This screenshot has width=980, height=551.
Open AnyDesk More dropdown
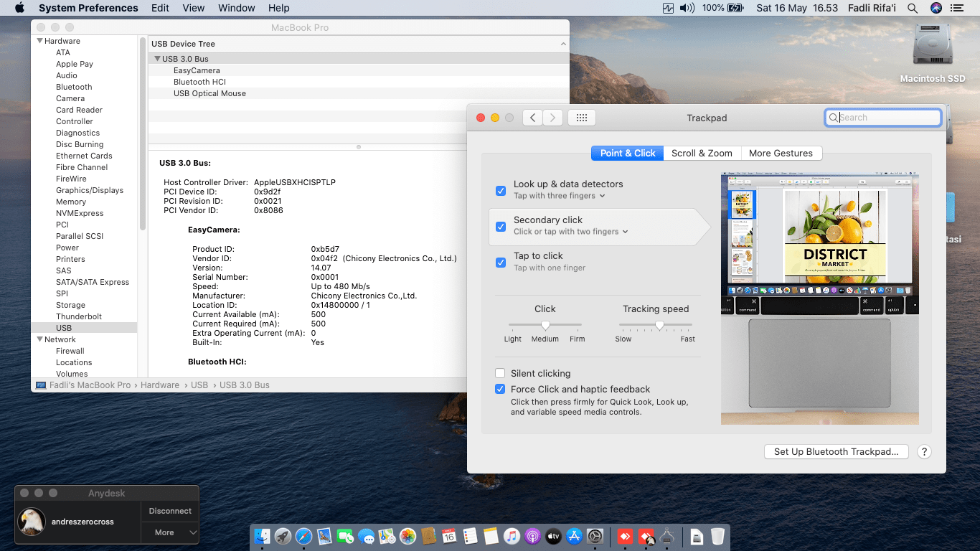[x=170, y=532]
